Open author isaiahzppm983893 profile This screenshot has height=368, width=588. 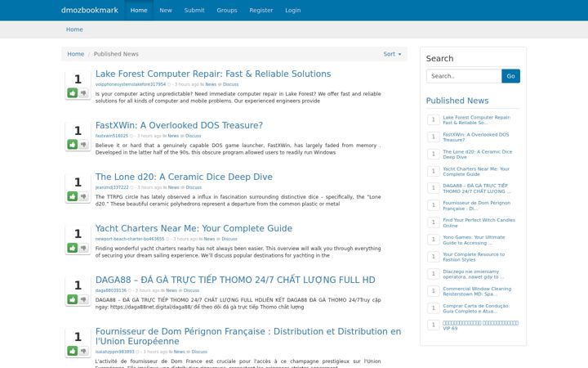click(x=114, y=352)
